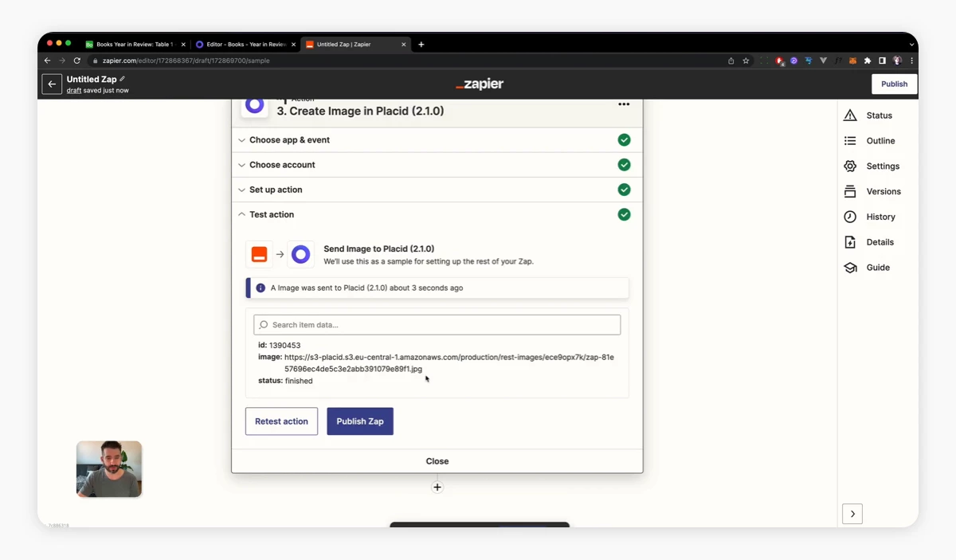Screen dimensions: 956x560
Task: Click the Choose app & event green checkmark
Action: [x=624, y=140]
